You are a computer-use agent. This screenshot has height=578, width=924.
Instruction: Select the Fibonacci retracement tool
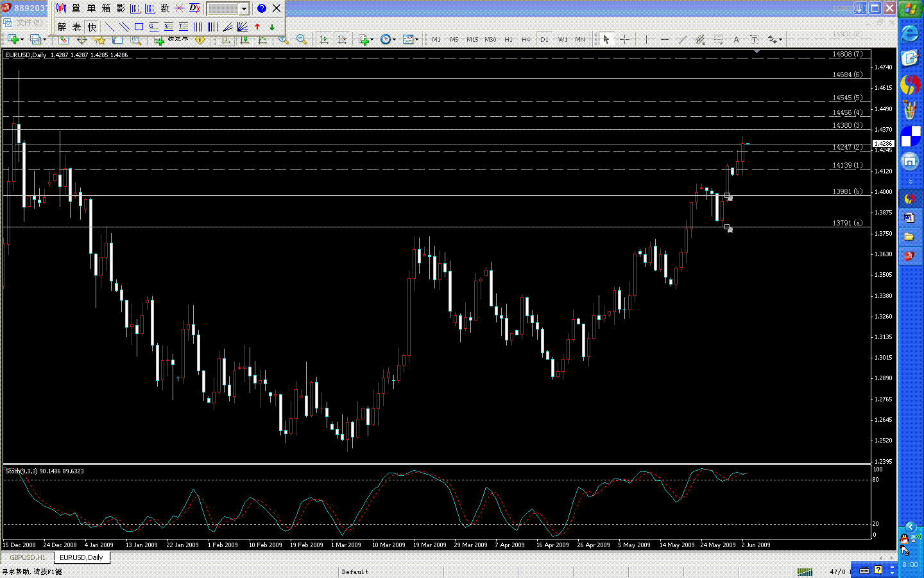pos(718,40)
